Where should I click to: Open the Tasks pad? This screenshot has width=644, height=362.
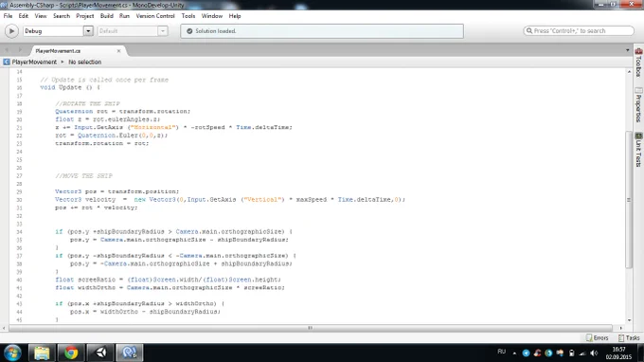(x=629, y=337)
